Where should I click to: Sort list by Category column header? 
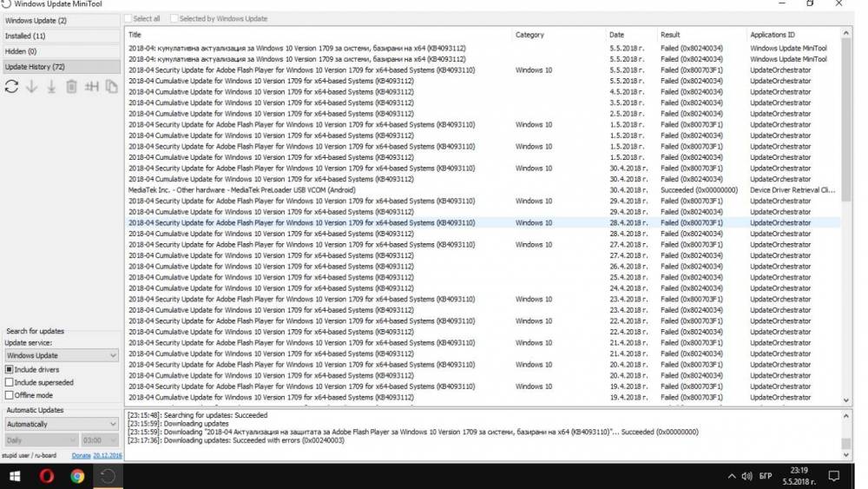click(558, 35)
